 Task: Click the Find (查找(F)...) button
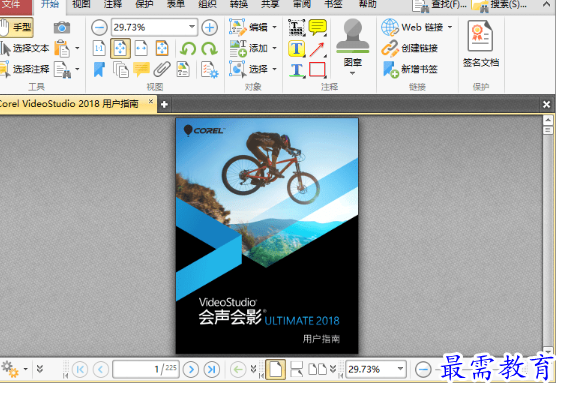tap(439, 5)
